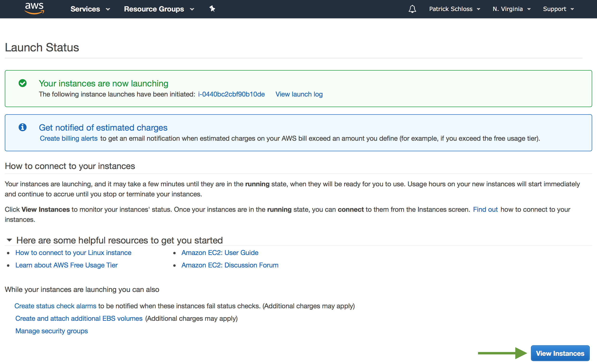
Task: Collapse the helpful resources section triangle
Action: 9,240
